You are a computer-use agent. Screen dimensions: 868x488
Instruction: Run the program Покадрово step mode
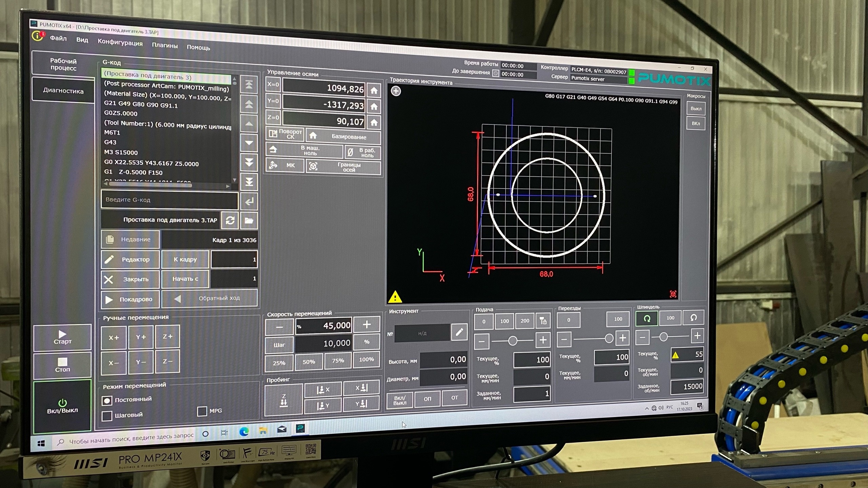[x=130, y=299]
